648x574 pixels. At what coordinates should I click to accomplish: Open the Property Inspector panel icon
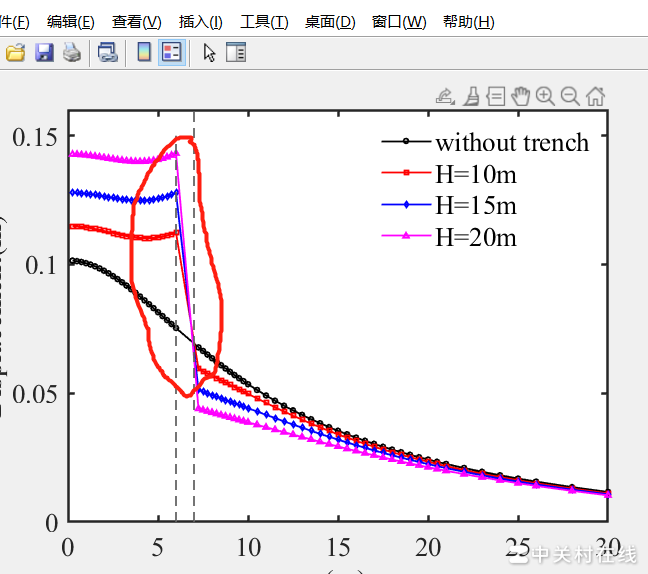click(x=236, y=53)
